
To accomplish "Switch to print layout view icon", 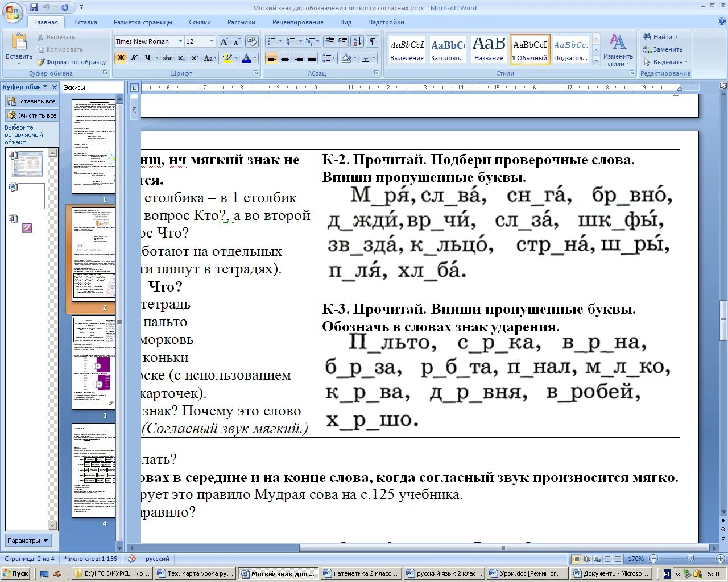I will (x=577, y=559).
